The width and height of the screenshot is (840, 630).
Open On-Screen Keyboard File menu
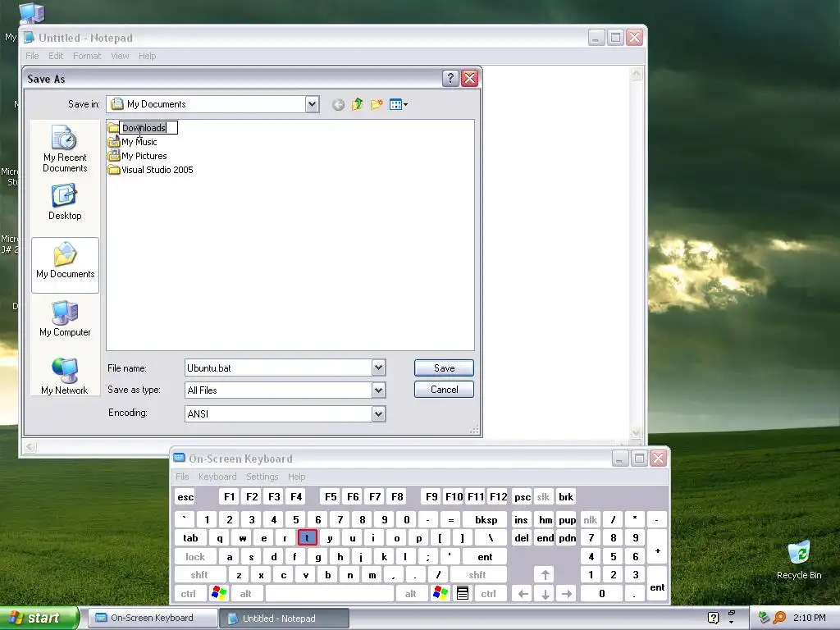182,477
